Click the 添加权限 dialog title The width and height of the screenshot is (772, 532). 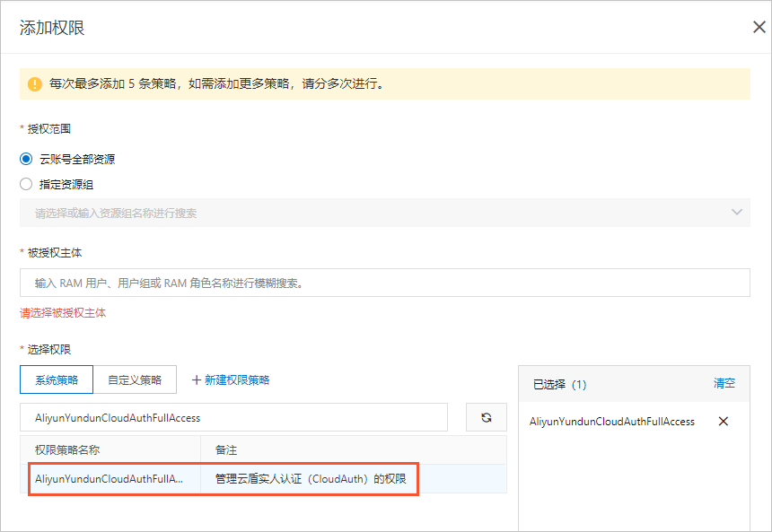click(52, 28)
